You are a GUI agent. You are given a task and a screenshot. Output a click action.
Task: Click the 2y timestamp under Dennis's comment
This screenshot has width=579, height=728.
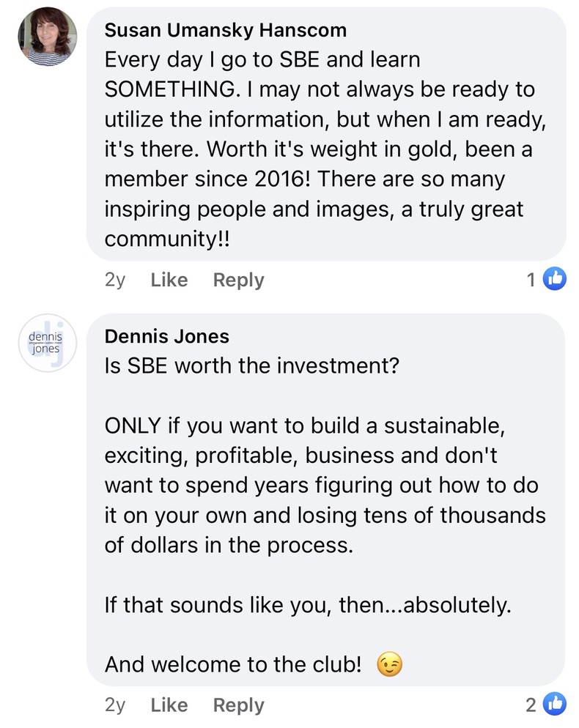pyautogui.click(x=116, y=705)
